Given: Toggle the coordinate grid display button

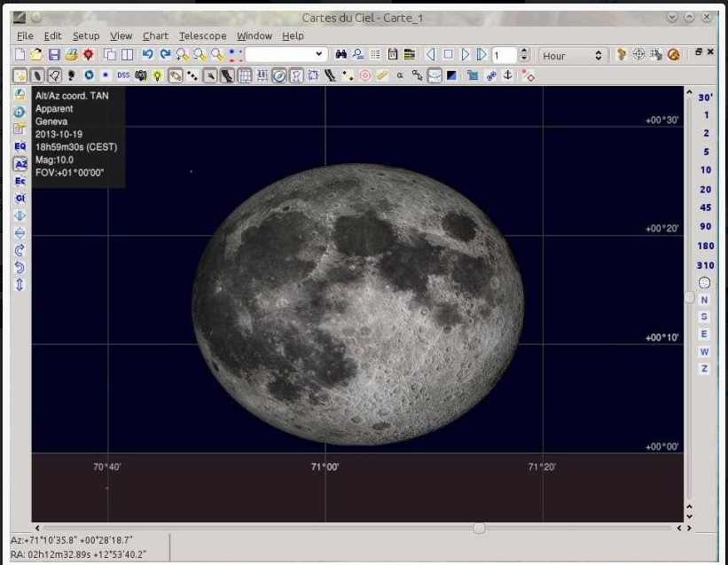Looking at the screenshot, I should (245, 75).
